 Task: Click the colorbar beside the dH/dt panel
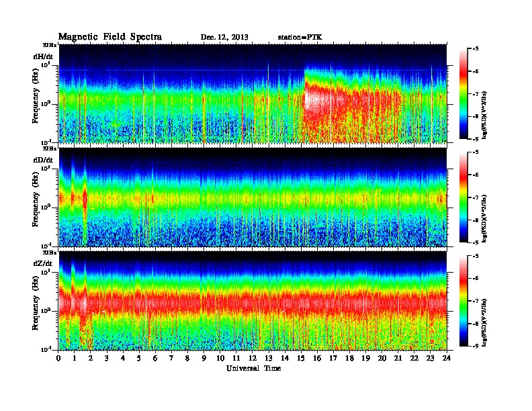coord(463,93)
